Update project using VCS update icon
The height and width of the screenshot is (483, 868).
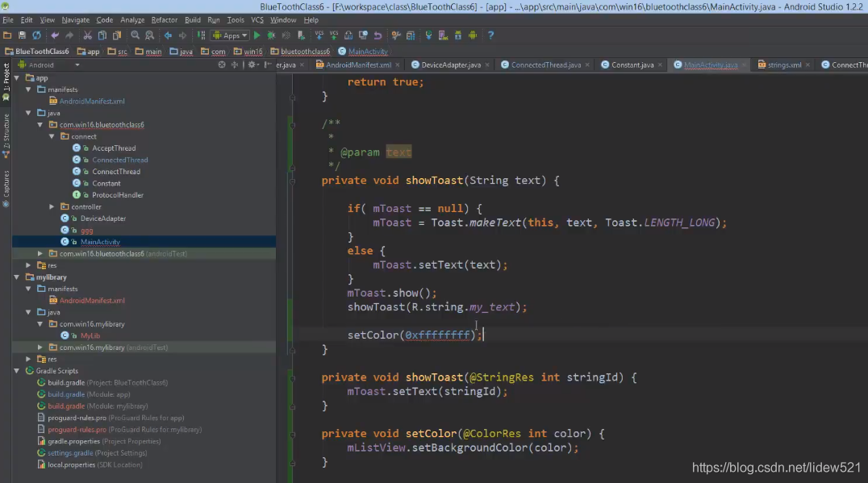click(320, 35)
